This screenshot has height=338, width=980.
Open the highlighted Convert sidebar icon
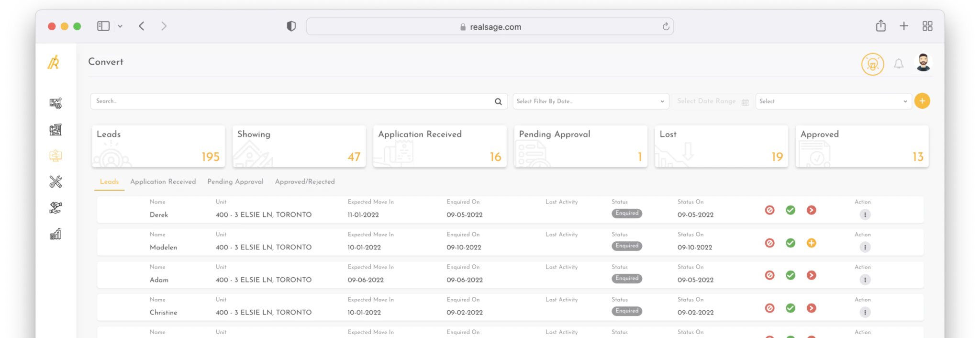(56, 156)
